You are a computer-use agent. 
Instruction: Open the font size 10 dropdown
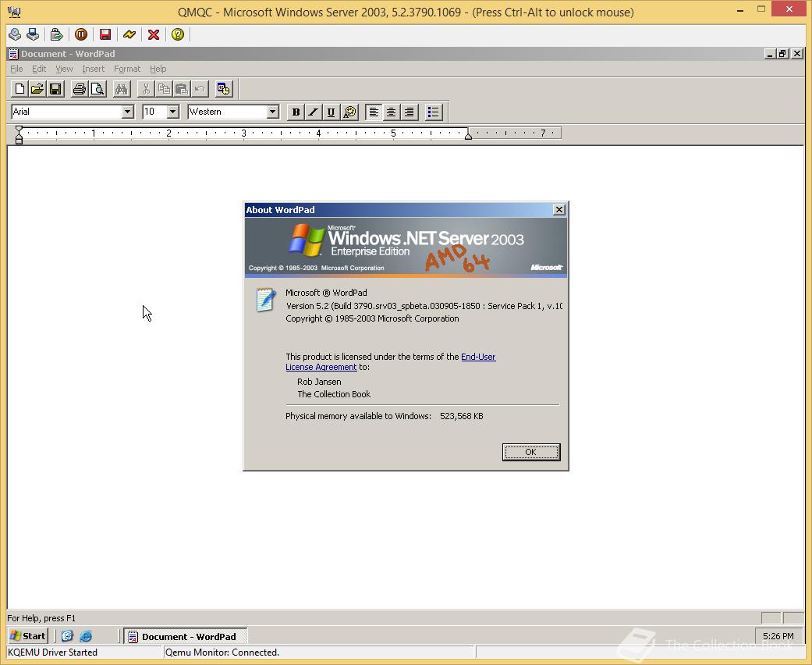[173, 112]
